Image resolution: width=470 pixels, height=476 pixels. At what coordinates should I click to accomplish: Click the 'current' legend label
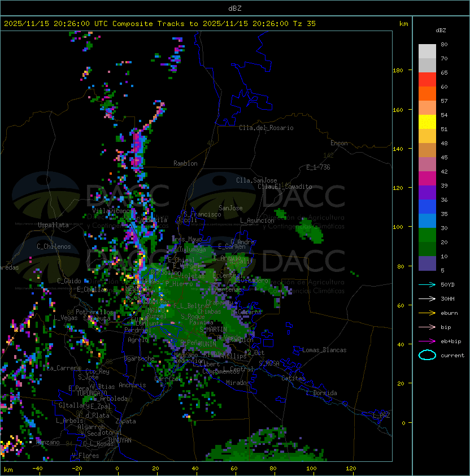pos(452,356)
